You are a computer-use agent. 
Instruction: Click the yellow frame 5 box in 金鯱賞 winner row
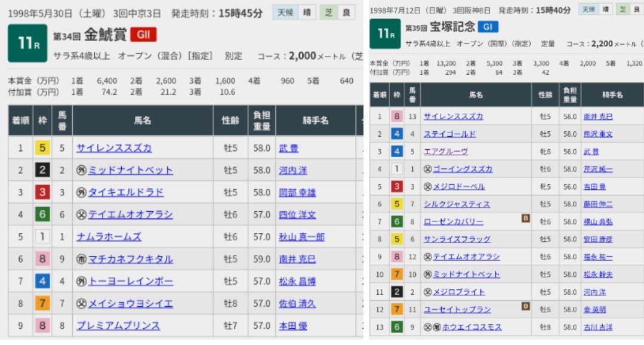(41, 149)
